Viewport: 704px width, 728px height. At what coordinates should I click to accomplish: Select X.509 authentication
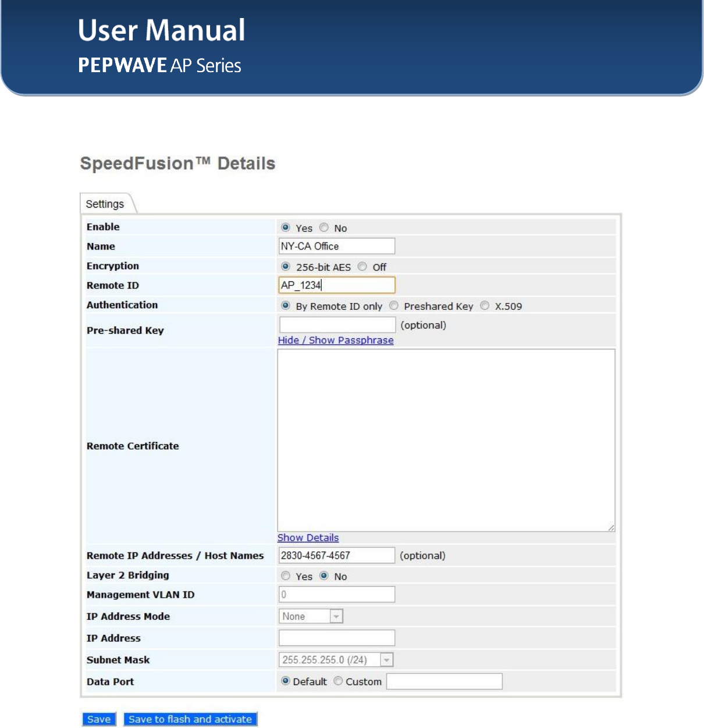click(x=485, y=305)
